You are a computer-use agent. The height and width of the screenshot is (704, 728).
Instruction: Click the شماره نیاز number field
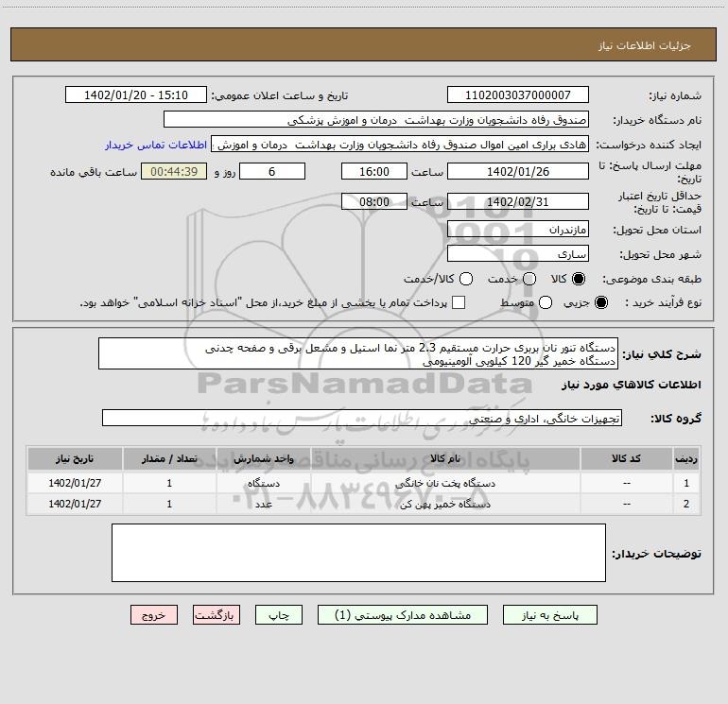pyautogui.click(x=518, y=95)
